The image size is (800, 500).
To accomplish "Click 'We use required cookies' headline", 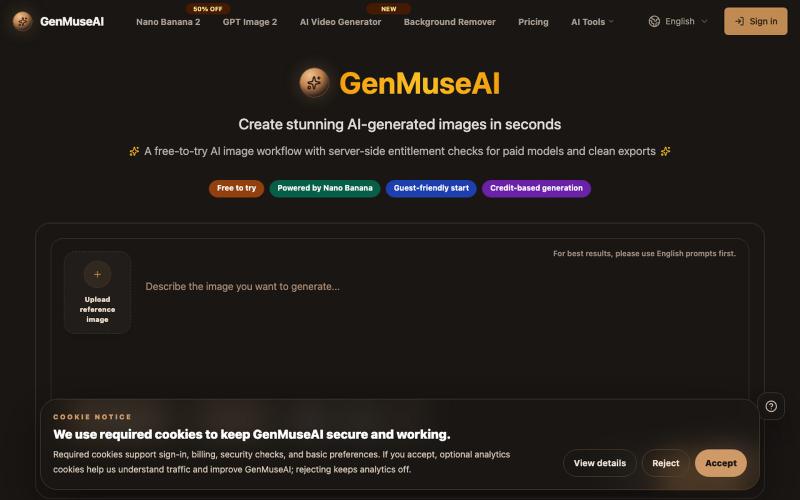I will click(x=252, y=435).
